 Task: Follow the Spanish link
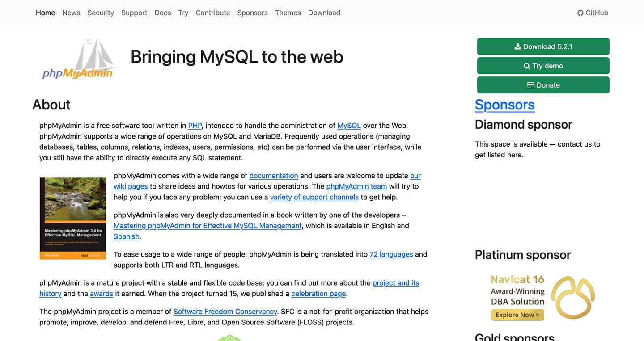127,236
